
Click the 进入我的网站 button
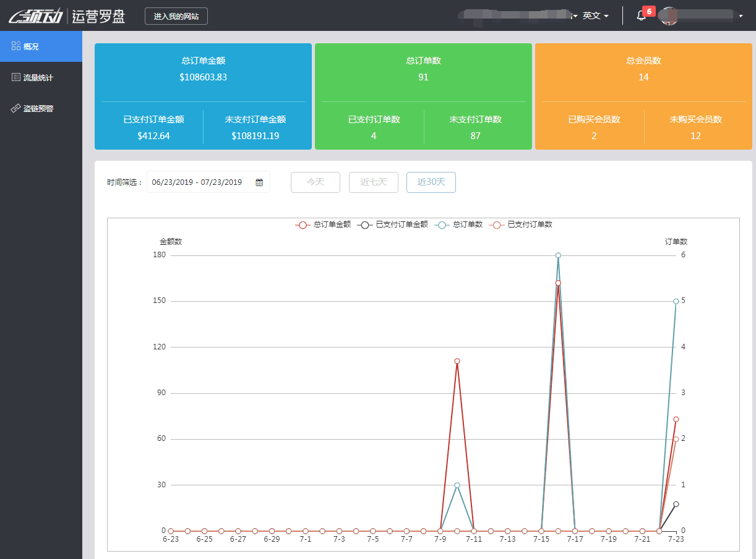(176, 16)
